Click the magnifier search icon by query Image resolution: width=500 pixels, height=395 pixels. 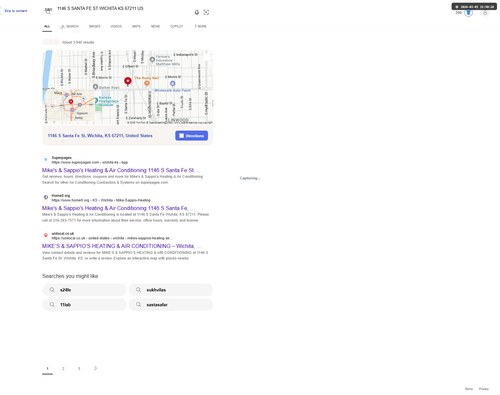click(48, 12)
